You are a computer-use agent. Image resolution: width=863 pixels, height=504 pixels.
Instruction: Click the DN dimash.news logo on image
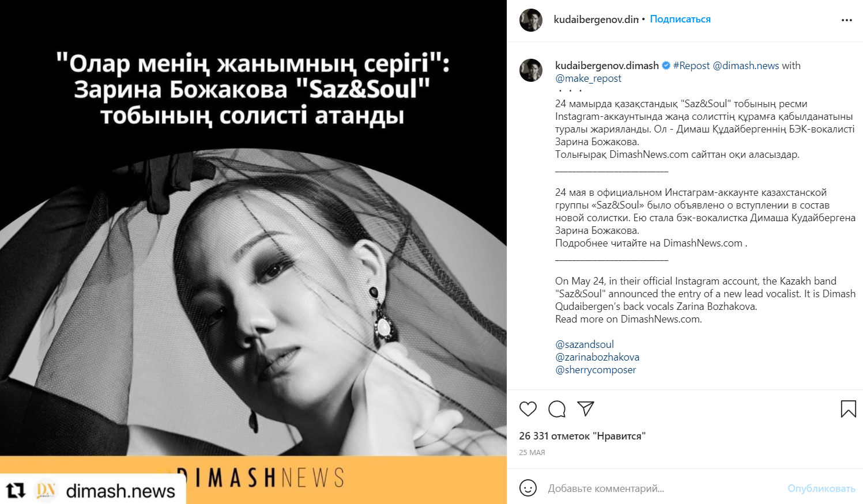point(46,490)
